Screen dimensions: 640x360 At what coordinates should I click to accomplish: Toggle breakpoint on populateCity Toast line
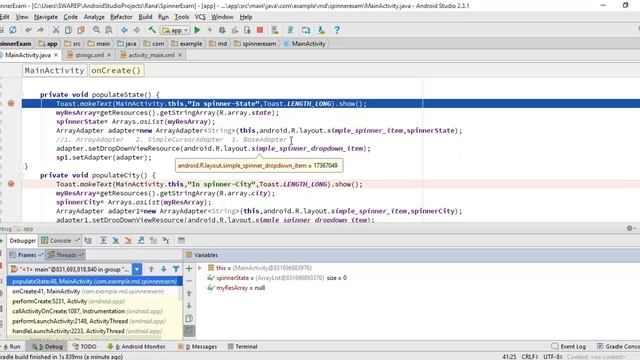point(11,184)
